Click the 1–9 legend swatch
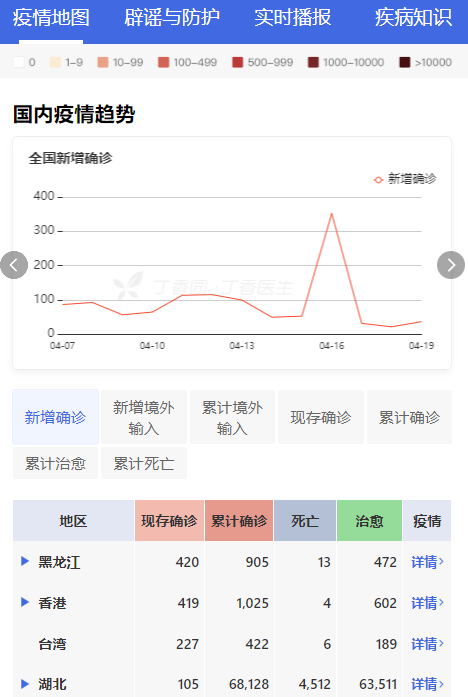This screenshot has height=697, width=468. 56,62
